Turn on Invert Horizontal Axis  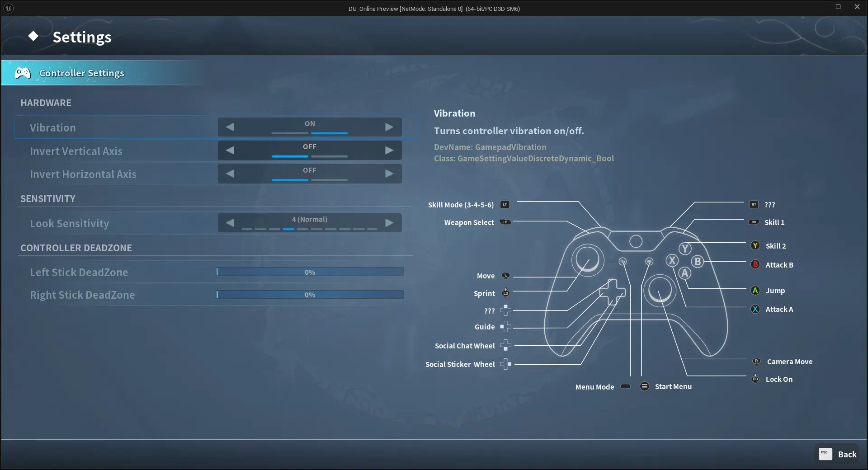click(389, 174)
